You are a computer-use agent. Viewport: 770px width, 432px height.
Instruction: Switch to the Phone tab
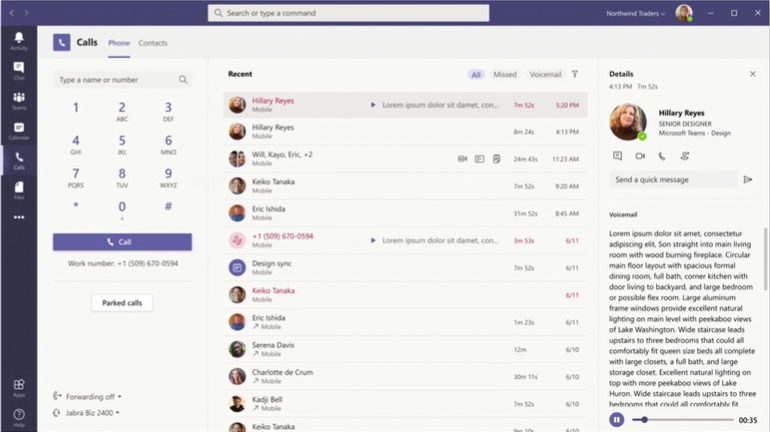point(119,43)
